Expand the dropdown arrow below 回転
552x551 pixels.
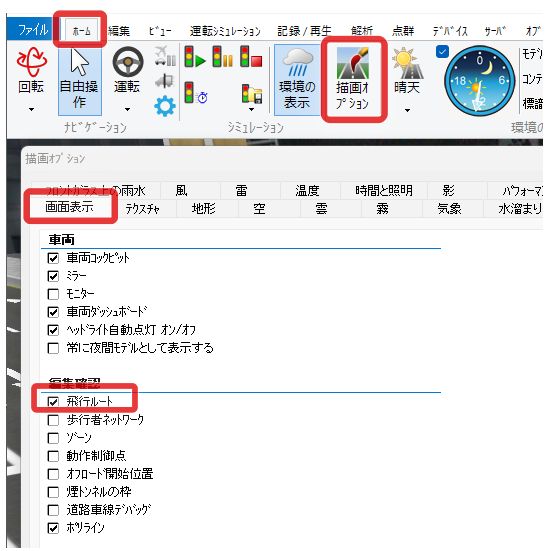[31, 109]
